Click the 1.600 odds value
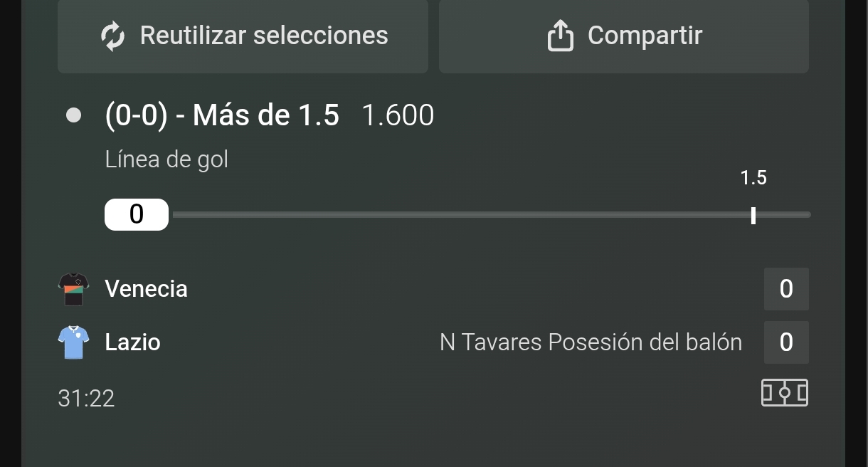The height and width of the screenshot is (467, 868). (x=398, y=115)
